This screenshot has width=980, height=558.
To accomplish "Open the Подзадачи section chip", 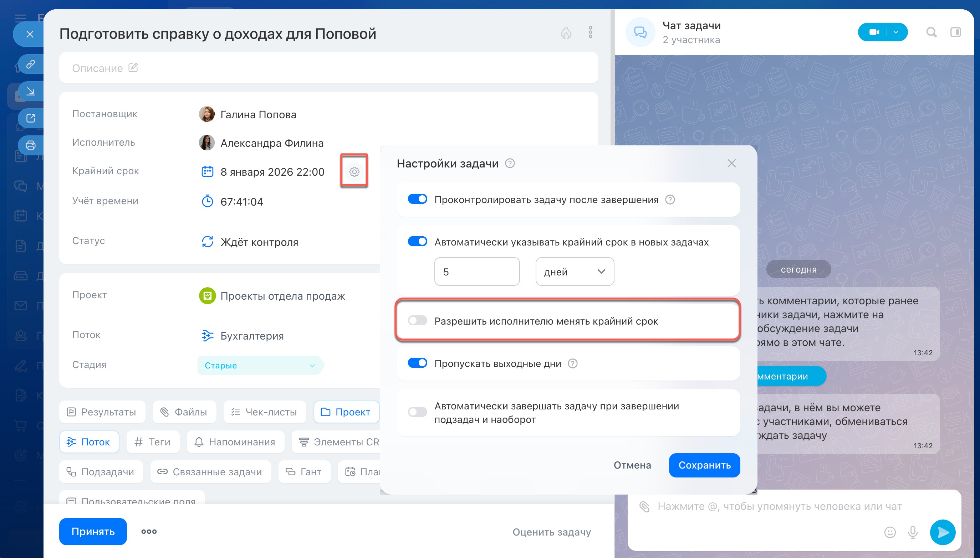I will pyautogui.click(x=101, y=472).
